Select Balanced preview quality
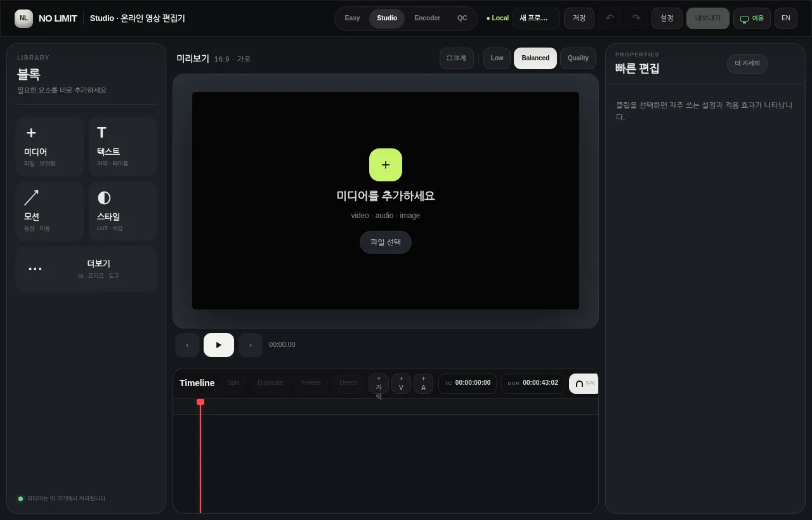The width and height of the screenshot is (812, 520). [x=535, y=58]
